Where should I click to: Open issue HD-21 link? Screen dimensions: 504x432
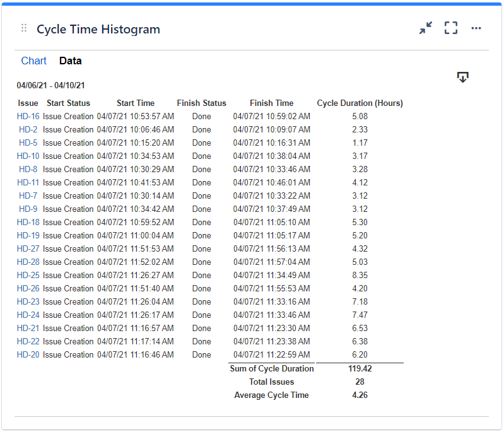click(x=28, y=328)
